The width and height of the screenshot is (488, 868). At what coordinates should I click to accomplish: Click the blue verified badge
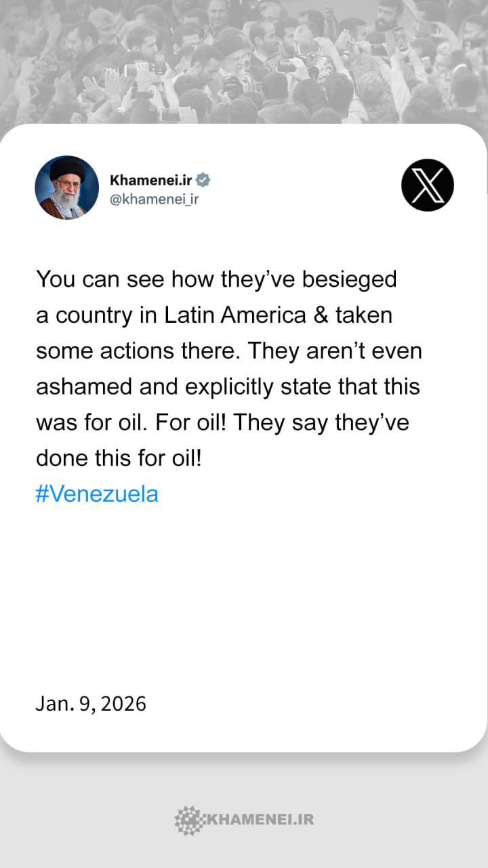tap(203, 180)
